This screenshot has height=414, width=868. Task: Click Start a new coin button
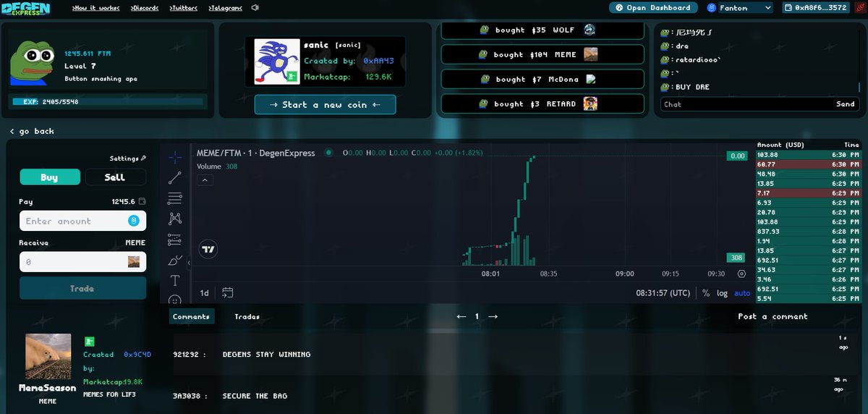pos(325,105)
